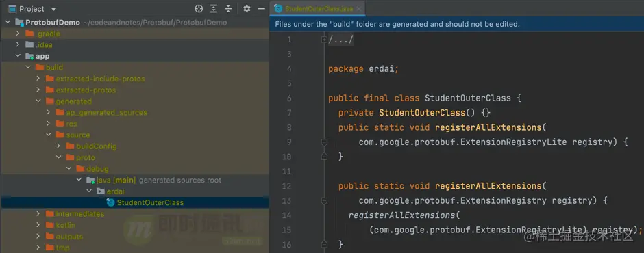
Task: Expand the ap_generated_sources folder
Action: [49, 112]
